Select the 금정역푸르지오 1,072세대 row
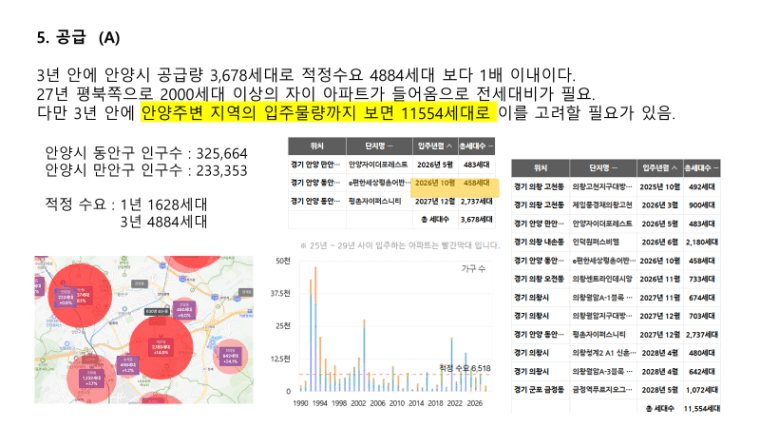Screen dimensions: 760x428 [x=616, y=390]
